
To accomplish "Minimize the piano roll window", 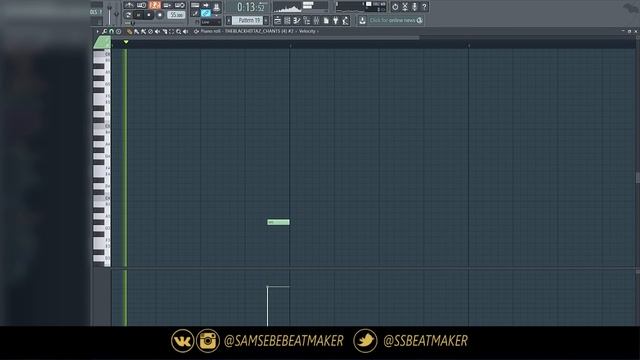I will [x=623, y=31].
